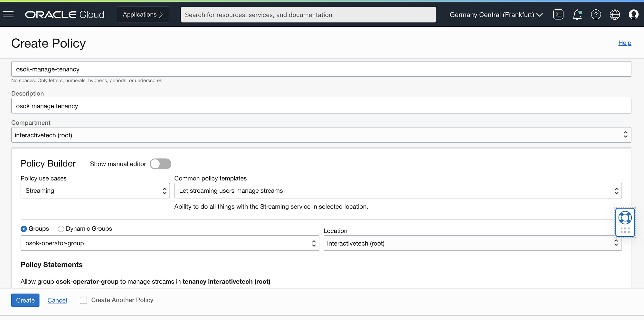Click the 'Ability to do all things' description text
The width and height of the screenshot is (644, 320).
271,207
